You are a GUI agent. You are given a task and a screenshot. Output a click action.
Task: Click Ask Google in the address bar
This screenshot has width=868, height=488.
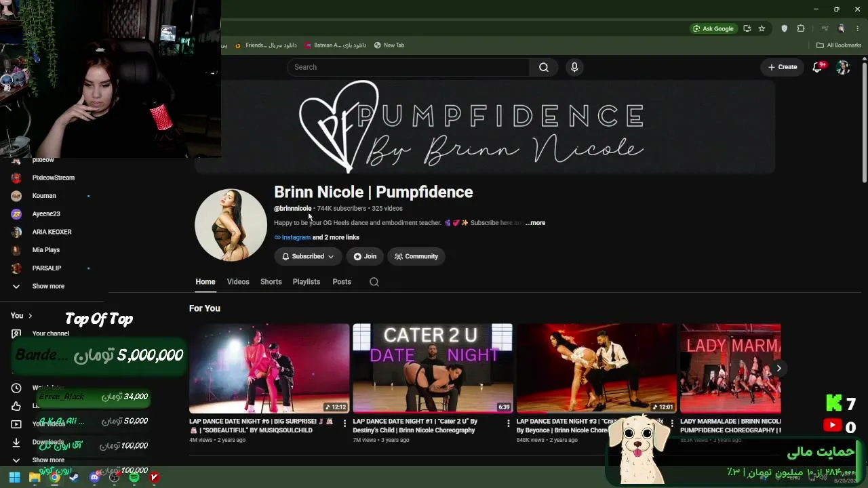[713, 28]
